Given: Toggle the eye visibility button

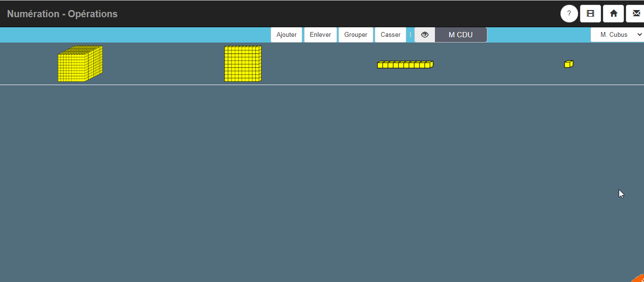Looking at the screenshot, I should tap(425, 35).
